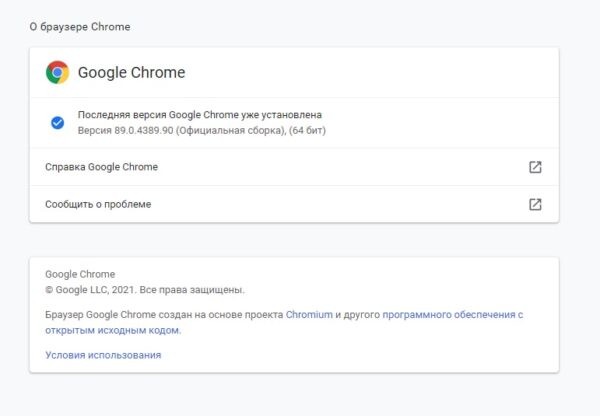Open the external-link icon beside Сообщить о проблеме
Screen dimensions: 600x416
(x=535, y=204)
